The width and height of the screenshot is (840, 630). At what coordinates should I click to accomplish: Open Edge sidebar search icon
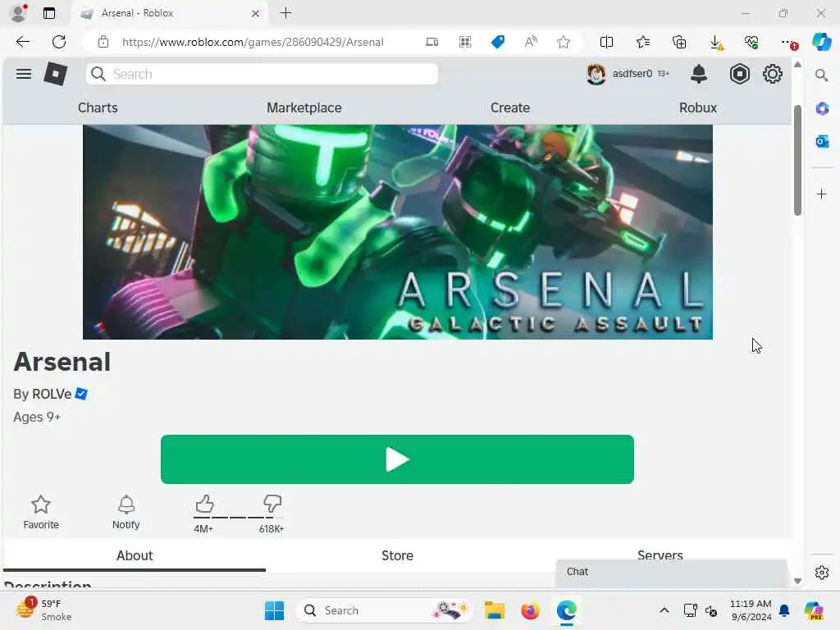pyautogui.click(x=821, y=75)
